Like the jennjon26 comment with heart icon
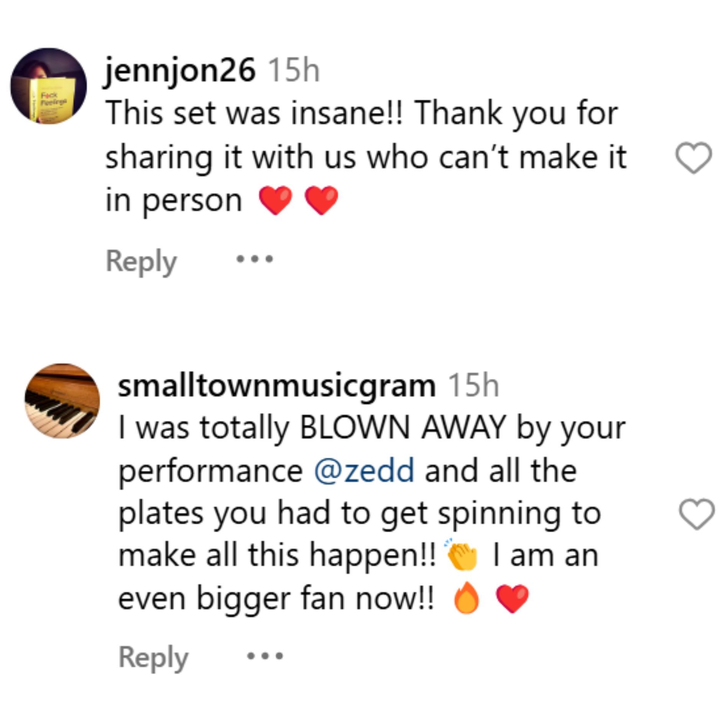Viewport: 728px width, 728px height. pos(694,157)
